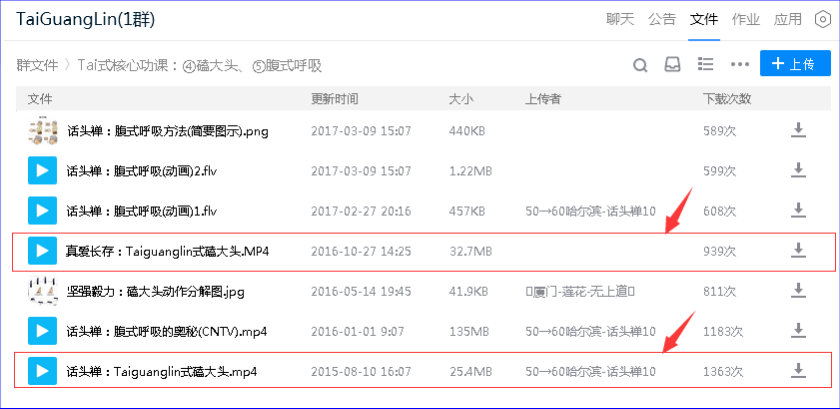Download 腹式呼吸的奥秘(CNTV).mp4 file
This screenshot has width=840, height=409.
[798, 331]
